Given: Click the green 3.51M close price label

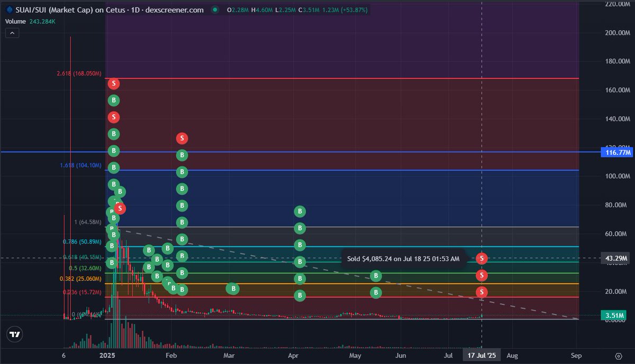Looking at the screenshot, I should (614, 315).
